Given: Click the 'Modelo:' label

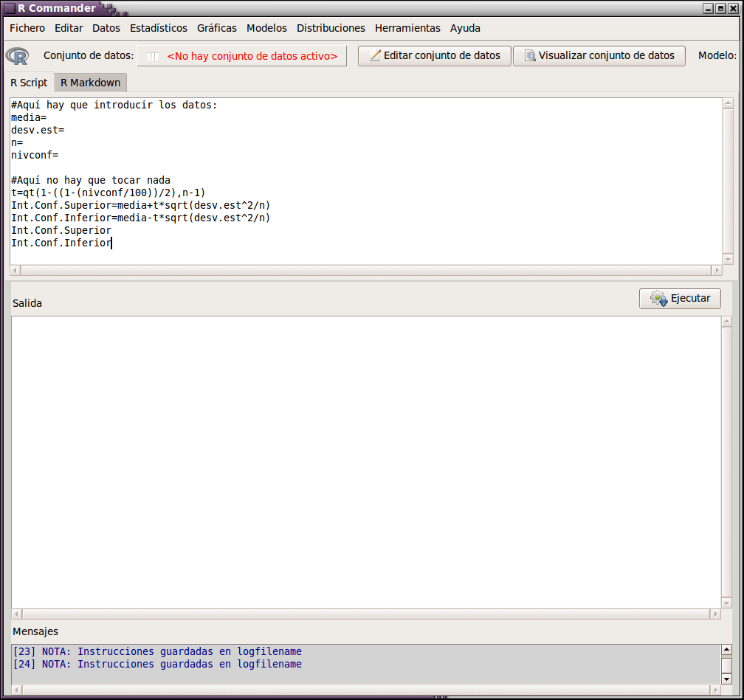Looking at the screenshot, I should 717,55.
